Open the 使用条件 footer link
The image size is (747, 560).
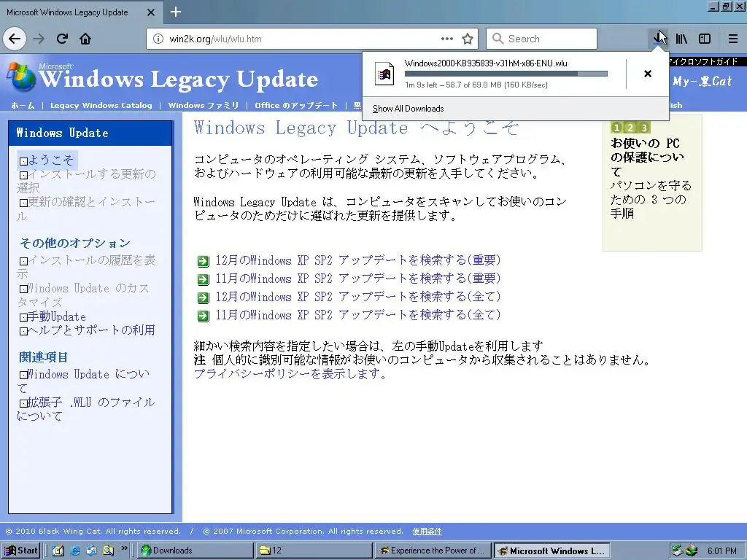tap(427, 531)
